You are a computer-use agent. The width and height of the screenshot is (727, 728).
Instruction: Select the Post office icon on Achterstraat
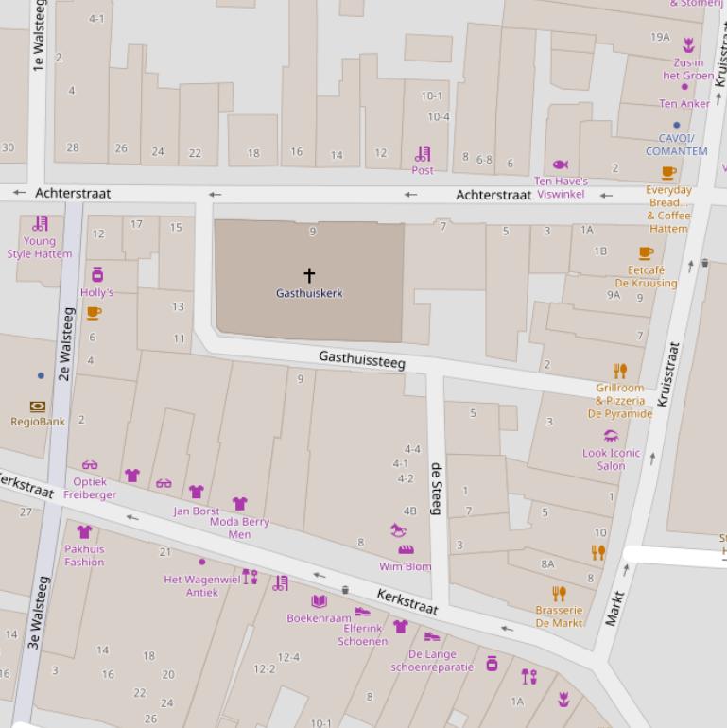tap(423, 153)
